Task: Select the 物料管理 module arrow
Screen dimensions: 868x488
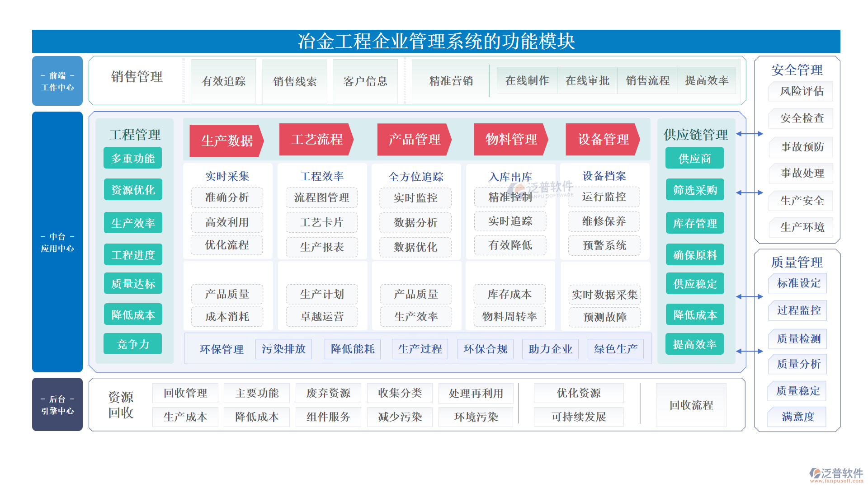Action: point(511,140)
